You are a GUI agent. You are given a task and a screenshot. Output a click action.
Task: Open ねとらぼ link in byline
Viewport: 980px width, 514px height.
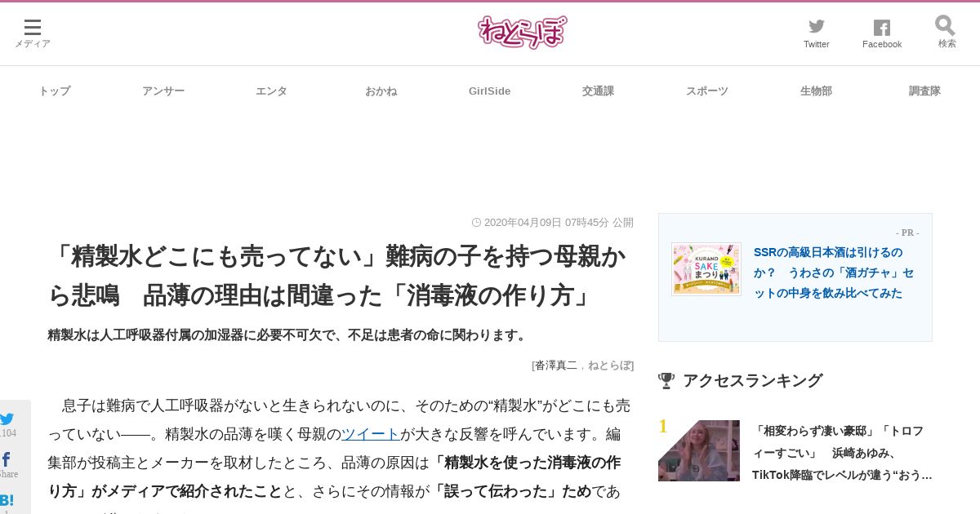pyautogui.click(x=608, y=365)
